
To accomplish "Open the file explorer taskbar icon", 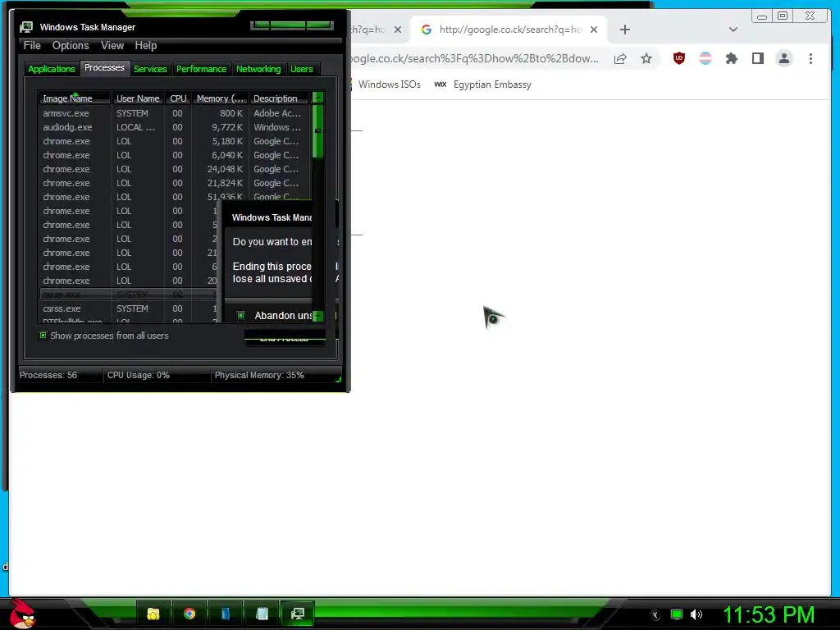I will [x=153, y=614].
